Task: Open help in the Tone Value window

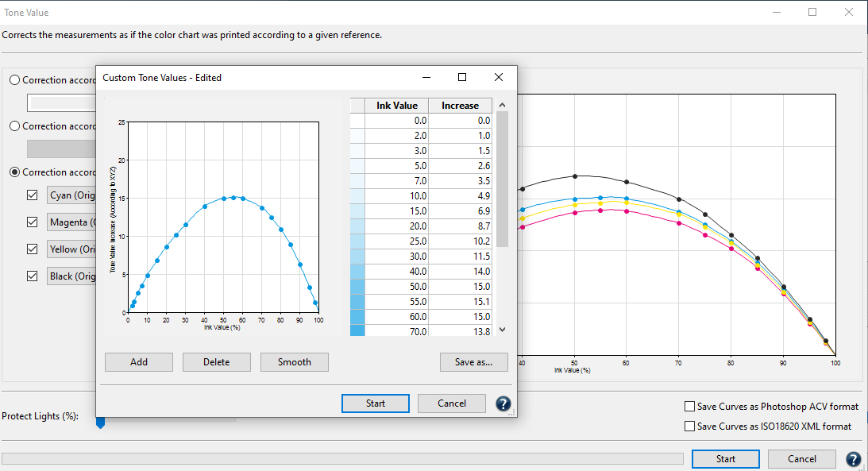Action: (x=854, y=459)
